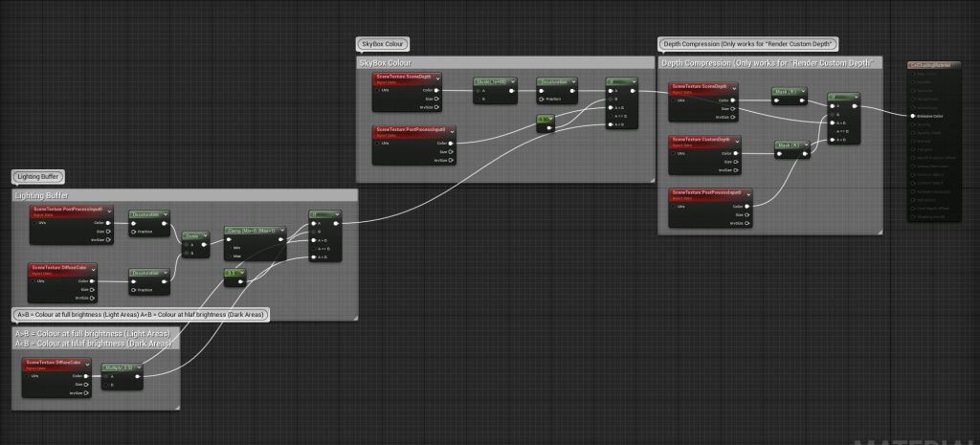Click the Clamp node's Min input pin
The width and height of the screenshot is (980, 445).
[227, 246]
